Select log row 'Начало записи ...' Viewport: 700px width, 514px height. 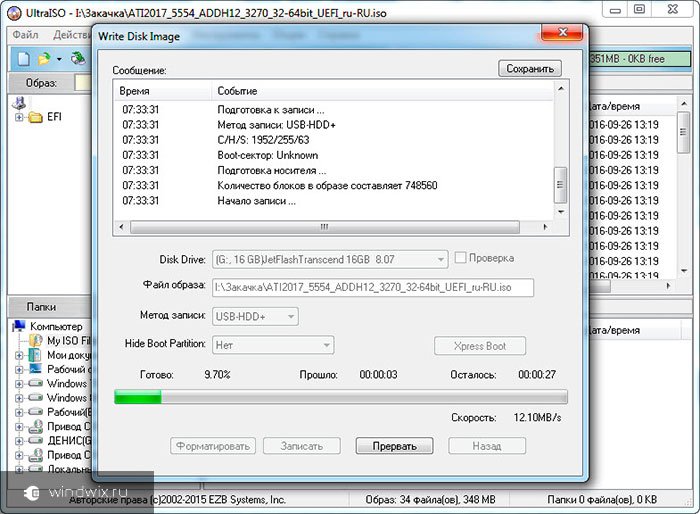(x=333, y=201)
